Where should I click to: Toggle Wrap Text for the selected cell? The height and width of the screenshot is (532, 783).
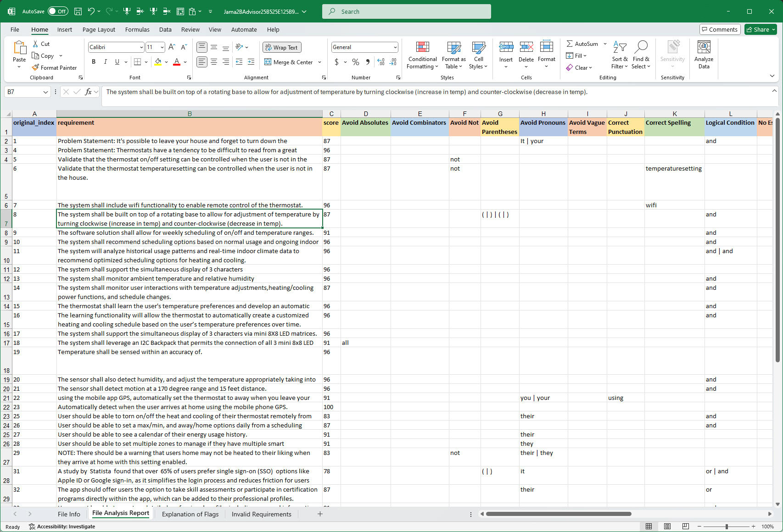click(281, 47)
